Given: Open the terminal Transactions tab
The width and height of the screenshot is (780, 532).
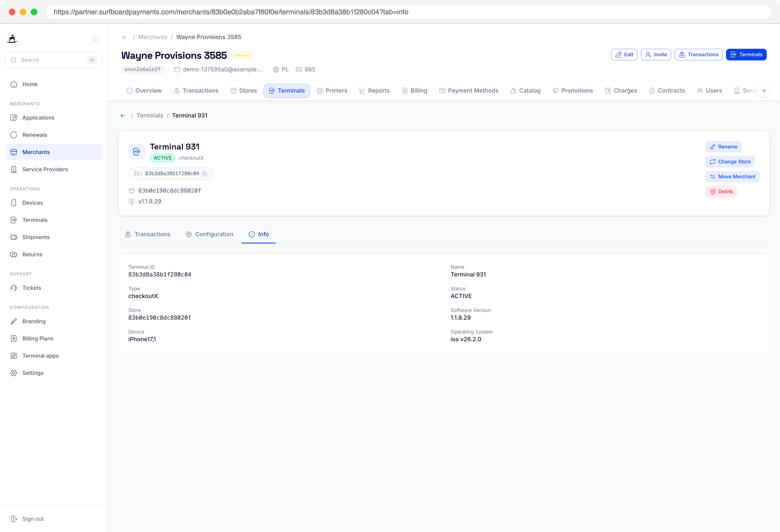Looking at the screenshot, I should pyautogui.click(x=148, y=234).
